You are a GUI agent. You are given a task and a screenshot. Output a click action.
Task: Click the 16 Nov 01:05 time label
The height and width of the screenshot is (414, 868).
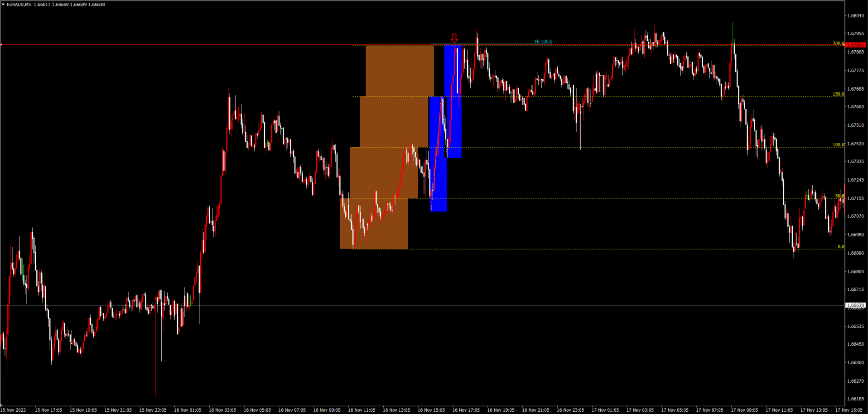188,410
